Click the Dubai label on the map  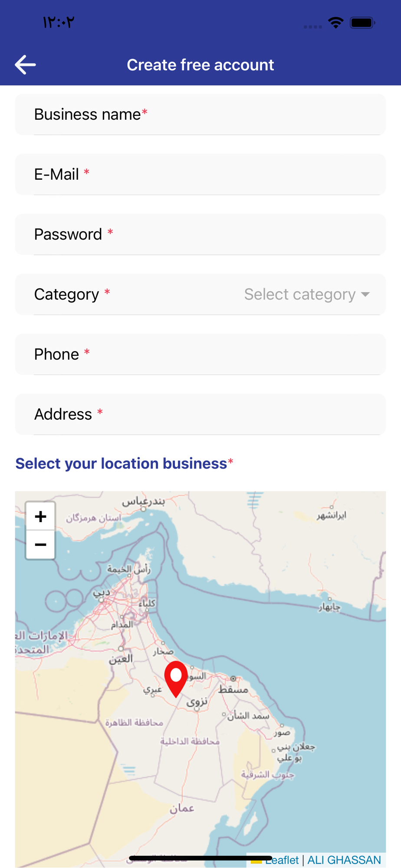click(x=102, y=592)
